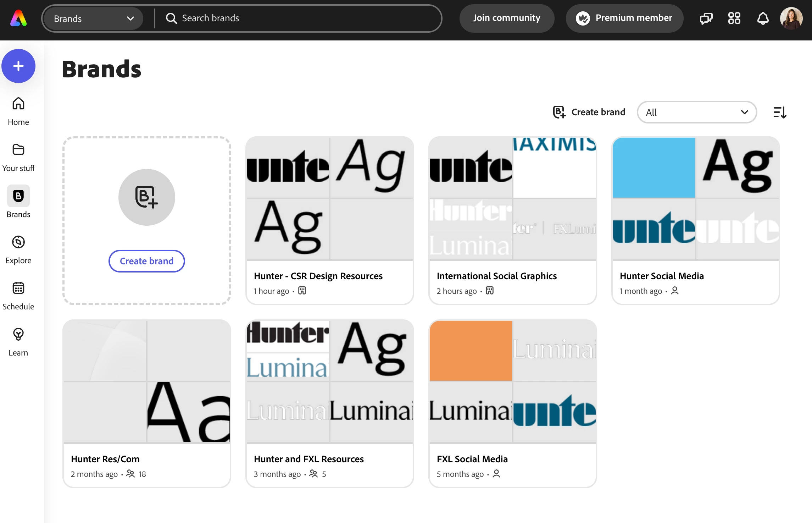Open the notifications bell
Screen dimensions: 812x523
click(763, 18)
